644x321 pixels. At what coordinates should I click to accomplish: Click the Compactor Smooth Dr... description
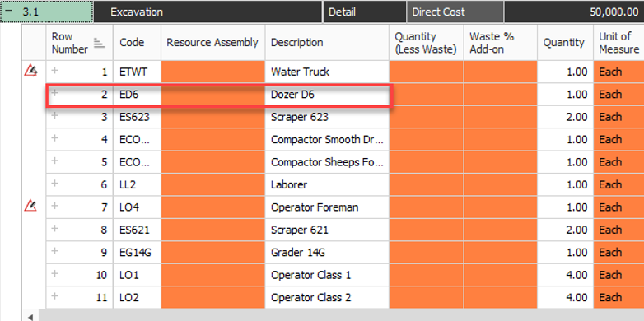327,140
